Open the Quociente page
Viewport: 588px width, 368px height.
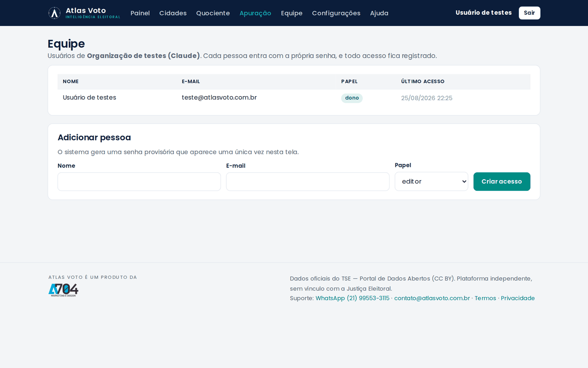pyautogui.click(x=213, y=13)
